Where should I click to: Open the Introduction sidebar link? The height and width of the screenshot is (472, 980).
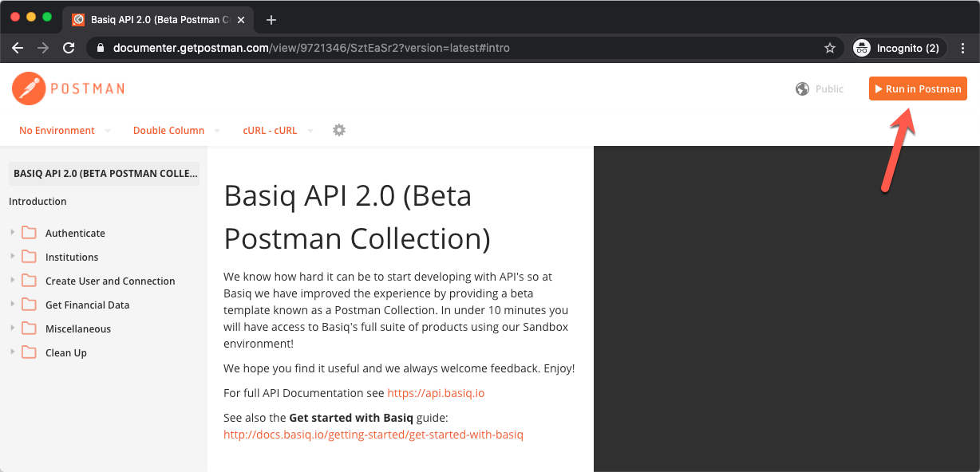[x=38, y=202]
